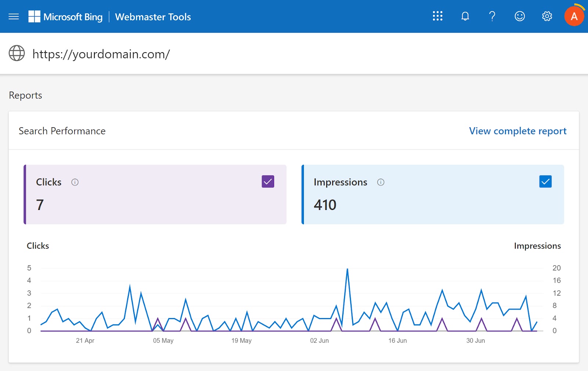Open the site selector showing yourdomain.com
588x371 pixels.
[101, 54]
